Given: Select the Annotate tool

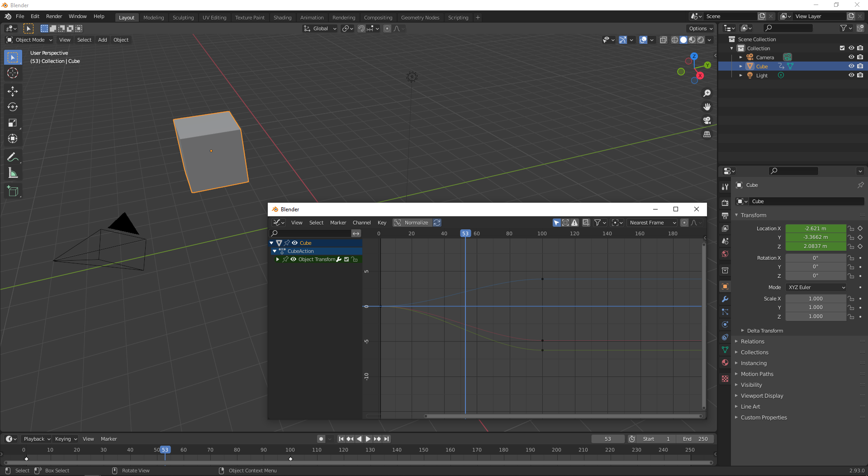Looking at the screenshot, I should [13, 157].
